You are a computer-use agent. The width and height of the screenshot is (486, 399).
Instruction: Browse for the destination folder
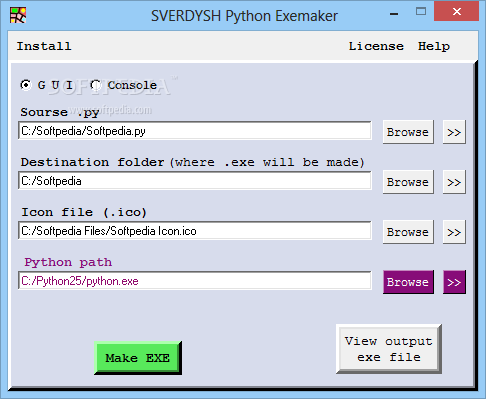[x=408, y=182]
